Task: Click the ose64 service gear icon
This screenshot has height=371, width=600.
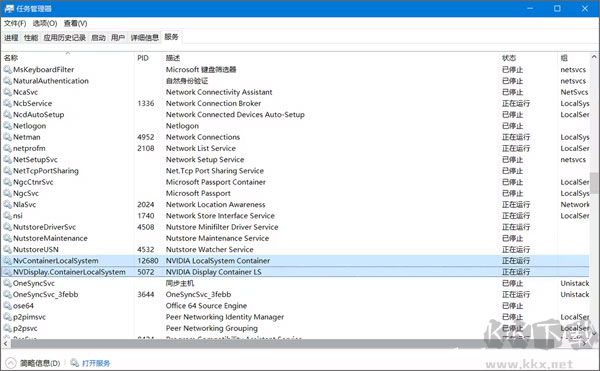Action: click(x=7, y=306)
